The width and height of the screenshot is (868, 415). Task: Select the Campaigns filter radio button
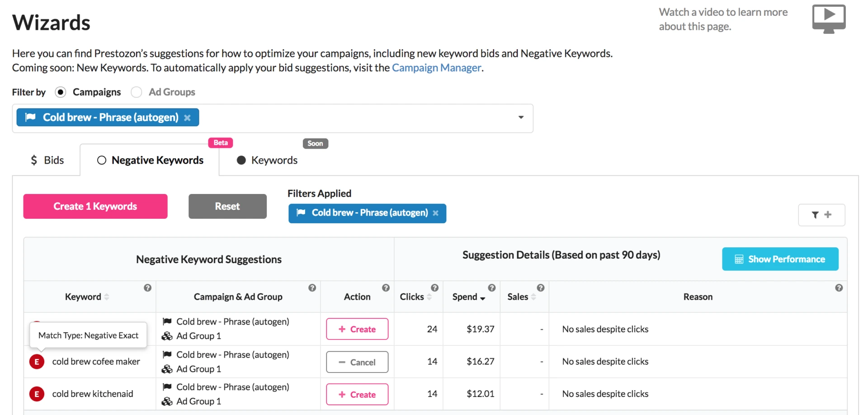pos(61,92)
